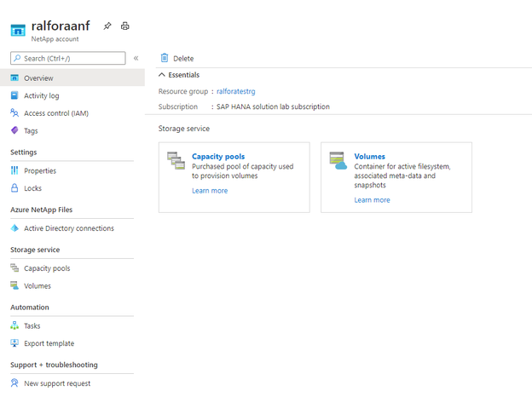The height and width of the screenshot is (397, 532).
Task: Click the Azure NetApp Files section header
Action: pos(42,210)
